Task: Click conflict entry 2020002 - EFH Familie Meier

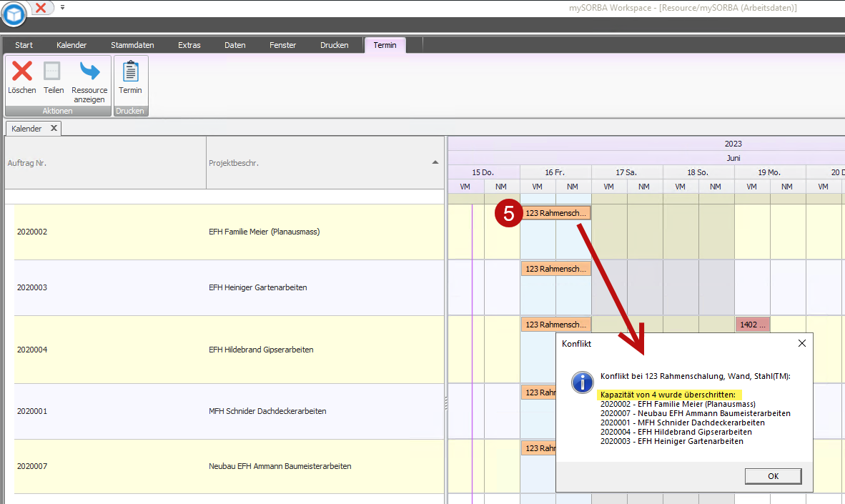Action: [678, 404]
